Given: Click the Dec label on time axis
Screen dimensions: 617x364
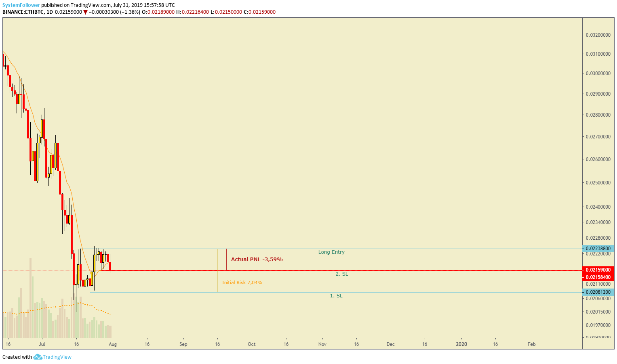Looking at the screenshot, I should [391, 344].
